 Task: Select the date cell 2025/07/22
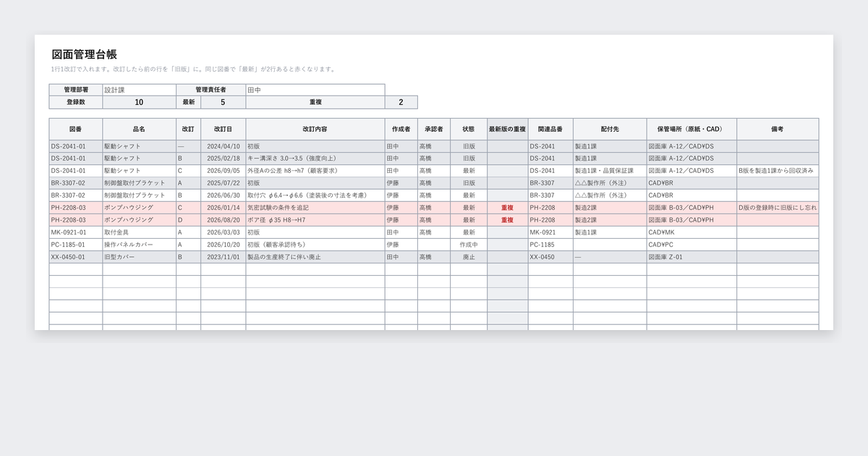(x=223, y=183)
